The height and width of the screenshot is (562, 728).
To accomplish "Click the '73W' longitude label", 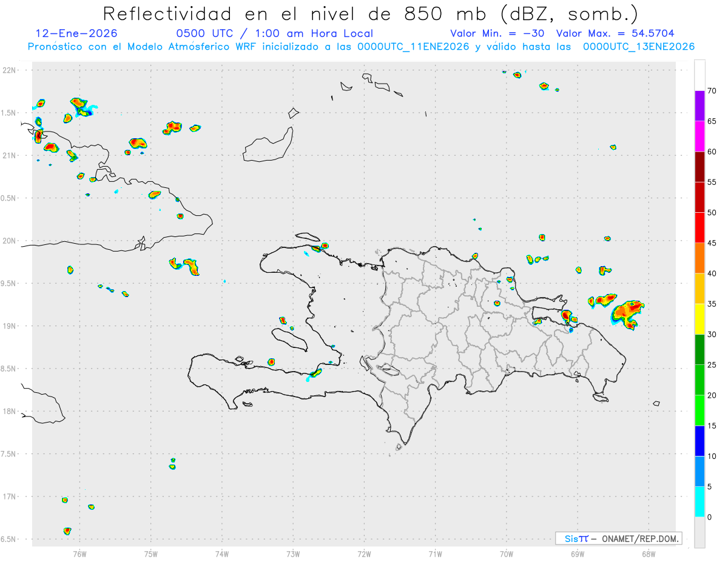I will point(293,553).
